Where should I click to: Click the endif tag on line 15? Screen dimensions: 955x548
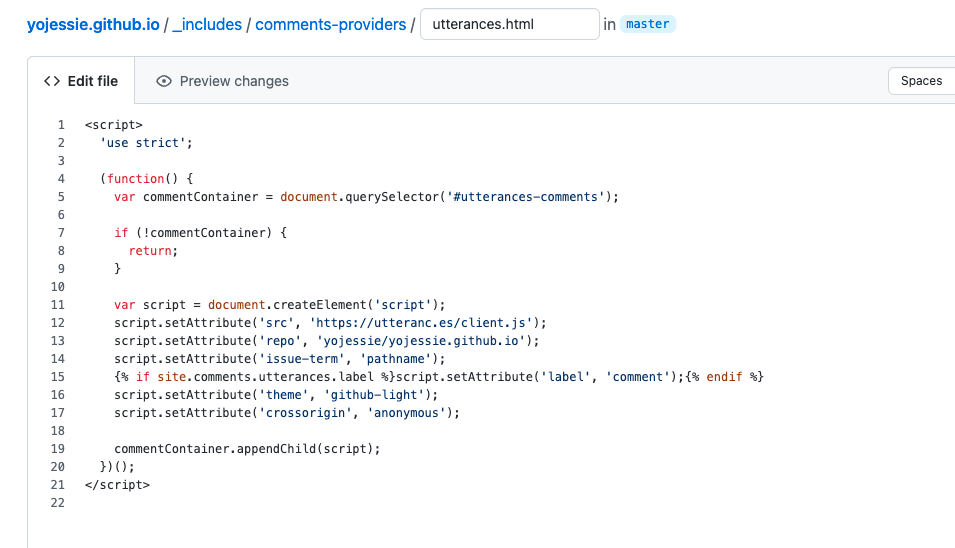click(x=724, y=377)
